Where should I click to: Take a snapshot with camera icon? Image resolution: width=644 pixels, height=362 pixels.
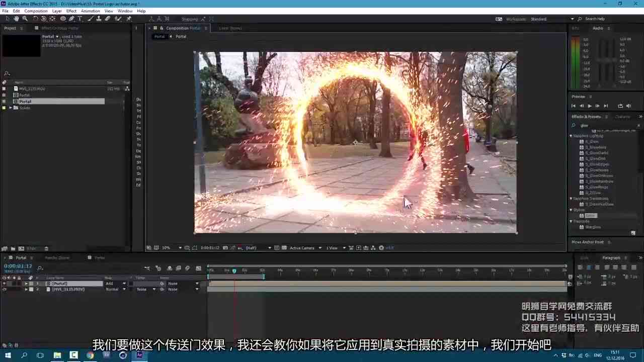225,248
